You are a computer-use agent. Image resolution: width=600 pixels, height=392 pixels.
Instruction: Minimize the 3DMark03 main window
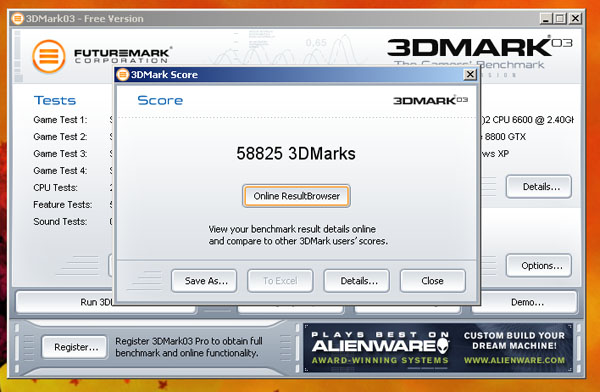click(x=546, y=18)
